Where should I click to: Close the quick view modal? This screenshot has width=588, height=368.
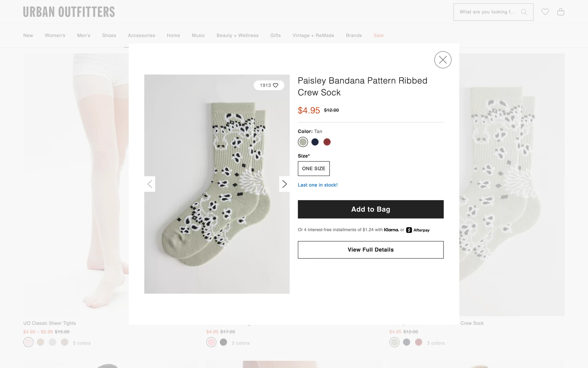tap(443, 60)
